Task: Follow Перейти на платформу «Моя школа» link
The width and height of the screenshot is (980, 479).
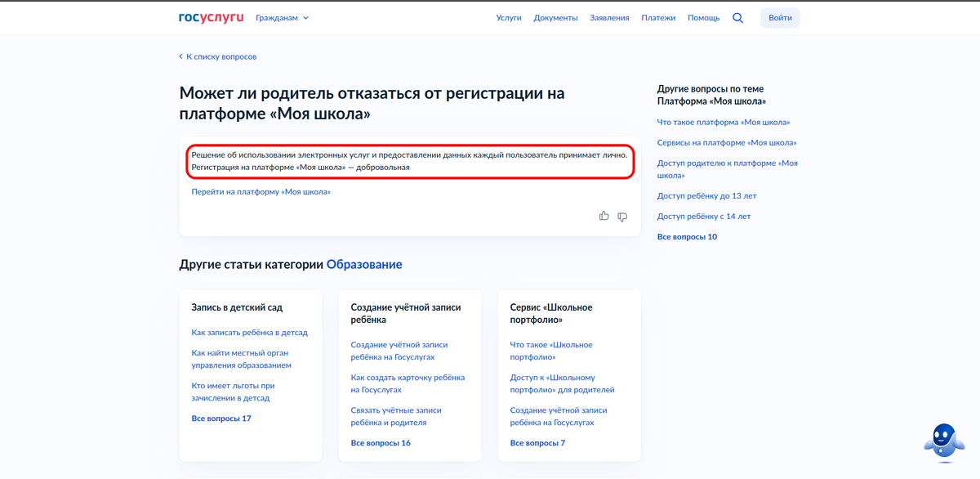Action: tap(261, 191)
